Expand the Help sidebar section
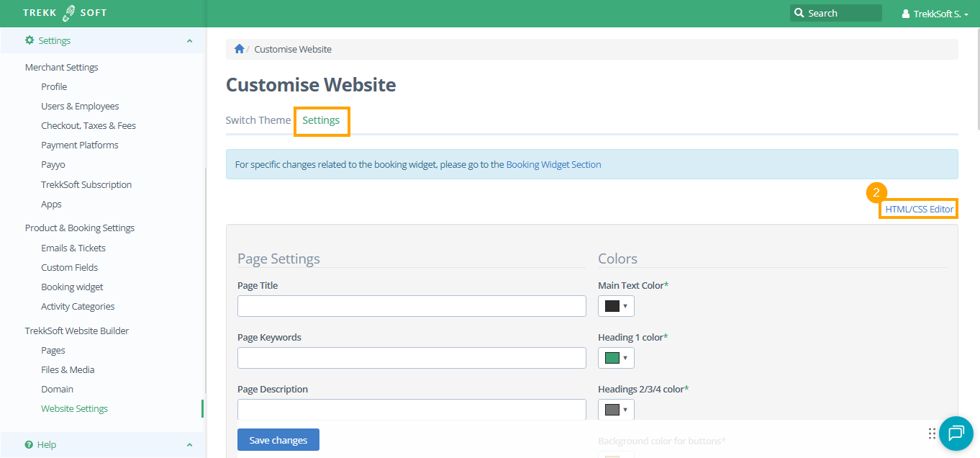The width and height of the screenshot is (980, 458). (x=189, y=445)
